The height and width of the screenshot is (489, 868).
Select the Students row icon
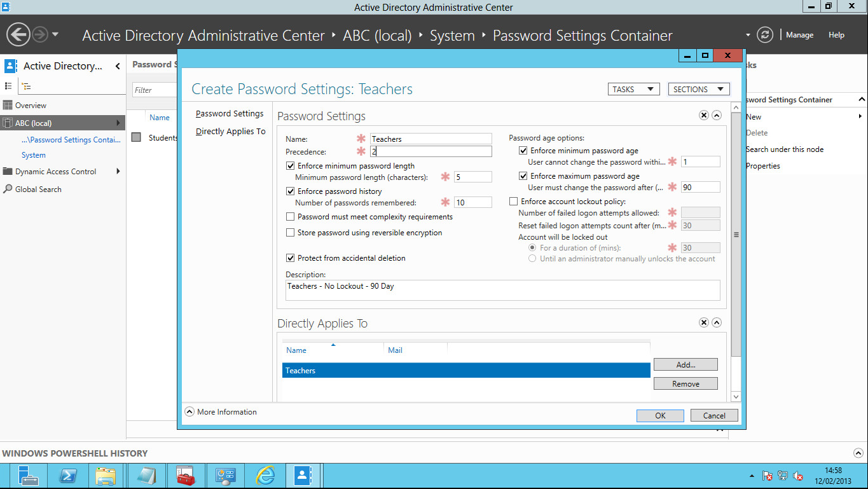point(136,137)
